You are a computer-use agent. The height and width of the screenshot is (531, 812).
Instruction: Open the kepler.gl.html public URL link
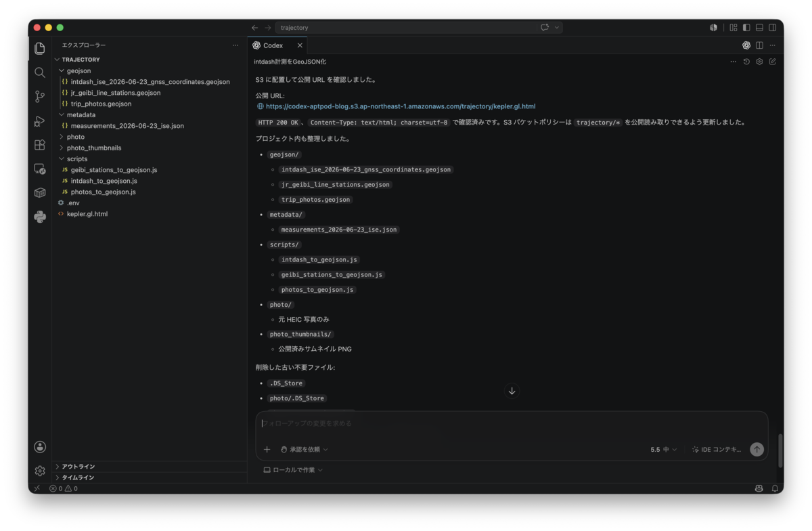pyautogui.click(x=401, y=106)
